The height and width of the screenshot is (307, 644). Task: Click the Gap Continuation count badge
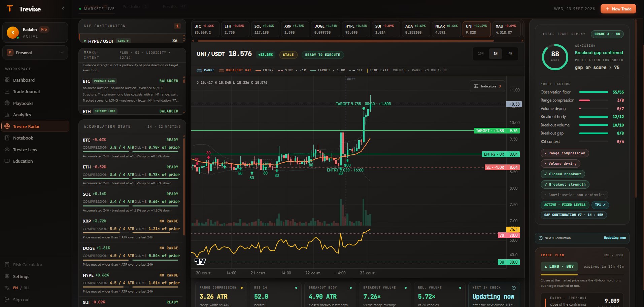(x=177, y=26)
